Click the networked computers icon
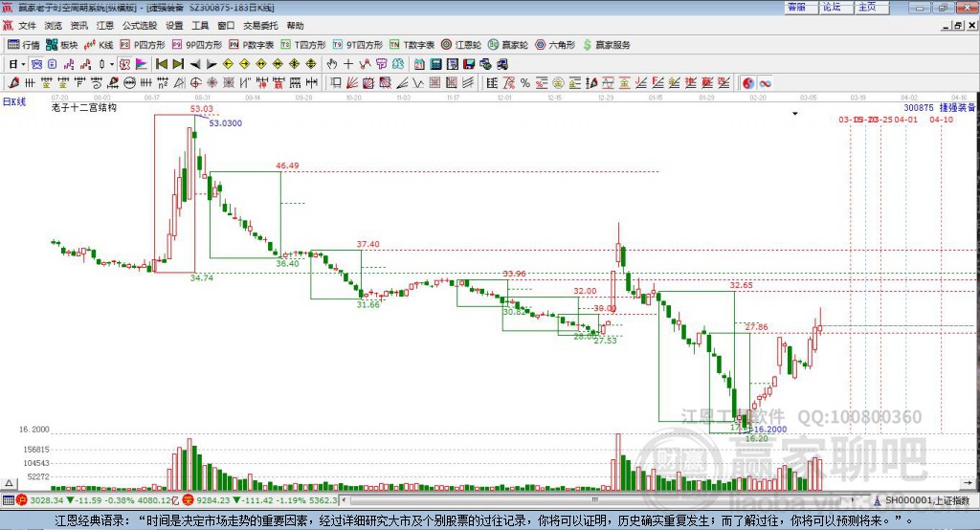The width and height of the screenshot is (980, 530). pos(485,64)
